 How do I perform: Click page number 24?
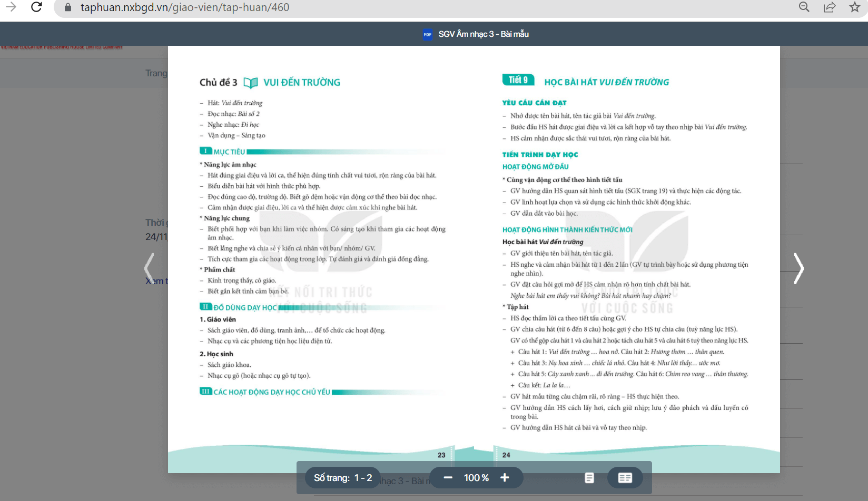(x=506, y=455)
